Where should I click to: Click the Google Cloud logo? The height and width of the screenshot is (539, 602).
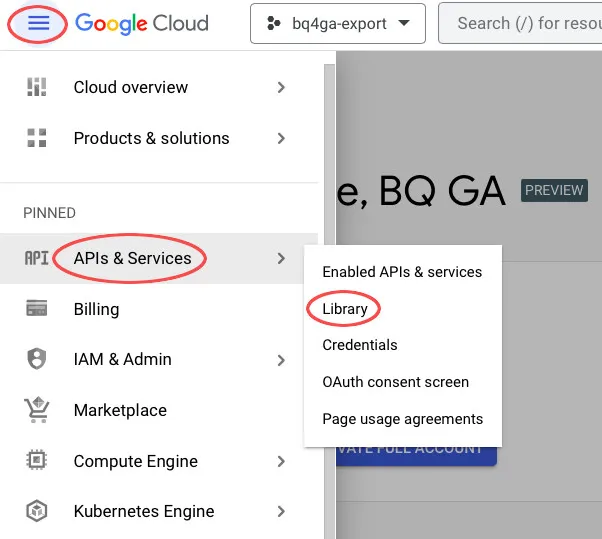pos(142,23)
